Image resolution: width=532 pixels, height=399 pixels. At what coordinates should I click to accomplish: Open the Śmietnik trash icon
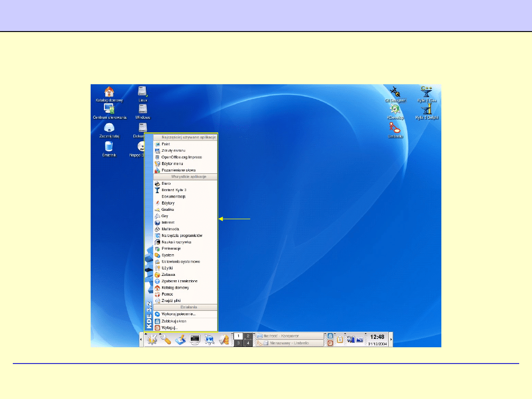point(109,146)
